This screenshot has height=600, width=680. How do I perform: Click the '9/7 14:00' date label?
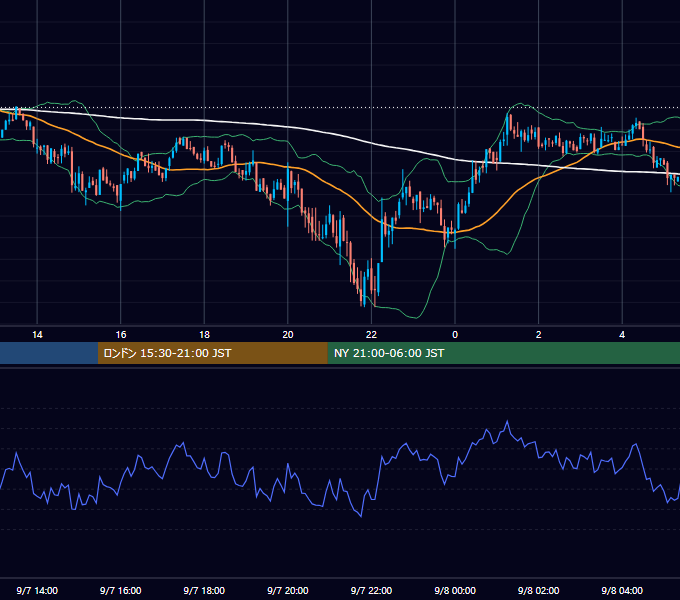coord(37,590)
